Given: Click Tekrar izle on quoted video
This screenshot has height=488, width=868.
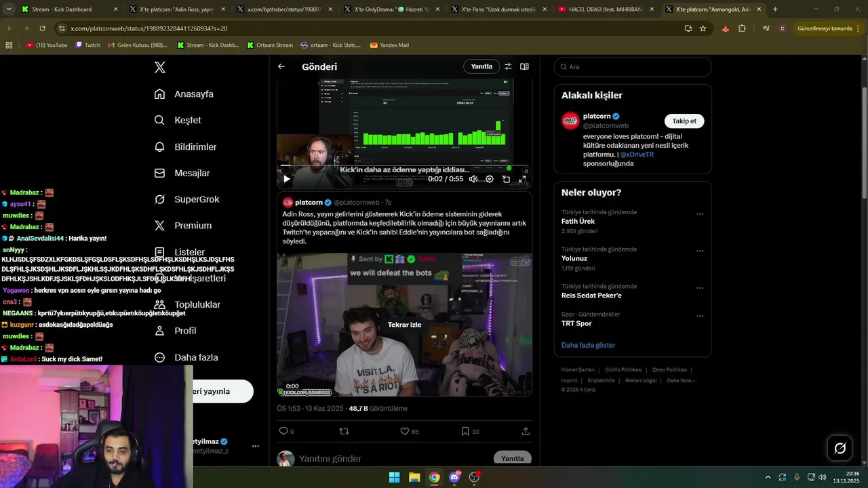Looking at the screenshot, I should pyautogui.click(x=404, y=325).
